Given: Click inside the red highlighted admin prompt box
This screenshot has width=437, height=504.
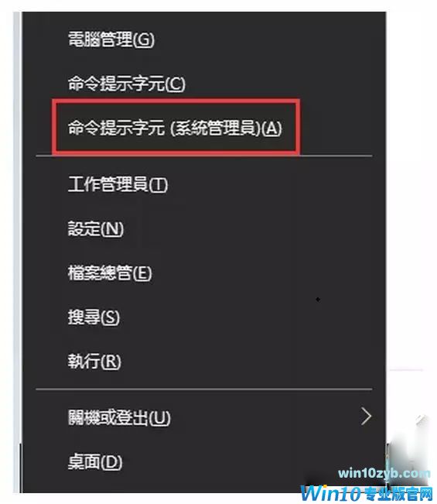Looking at the screenshot, I should pos(176,127).
